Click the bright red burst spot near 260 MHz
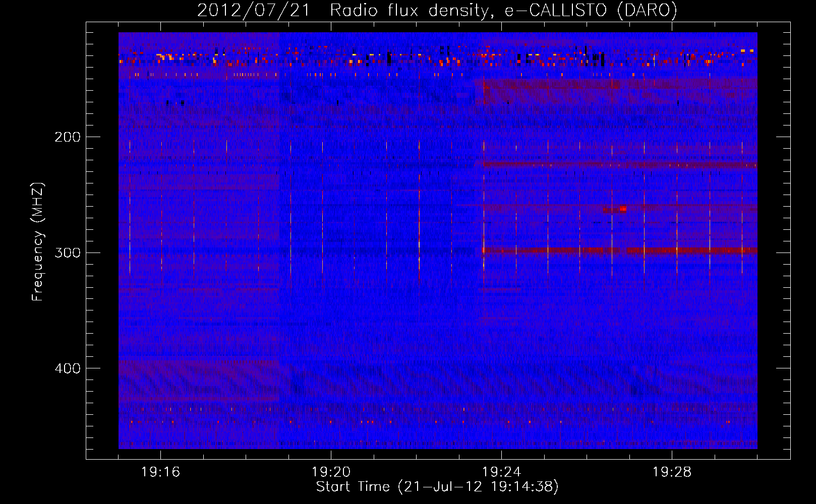Viewport: 816px width, 504px height. click(623, 209)
